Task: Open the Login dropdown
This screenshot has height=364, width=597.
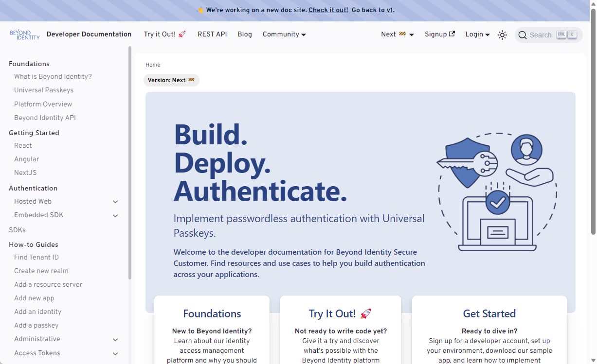Action: click(477, 34)
